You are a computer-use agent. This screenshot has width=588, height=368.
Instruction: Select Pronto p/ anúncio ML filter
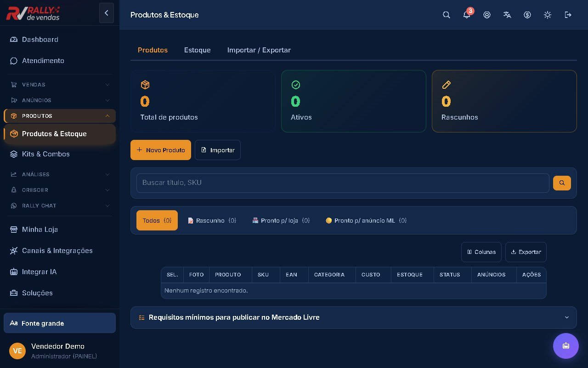[366, 220]
